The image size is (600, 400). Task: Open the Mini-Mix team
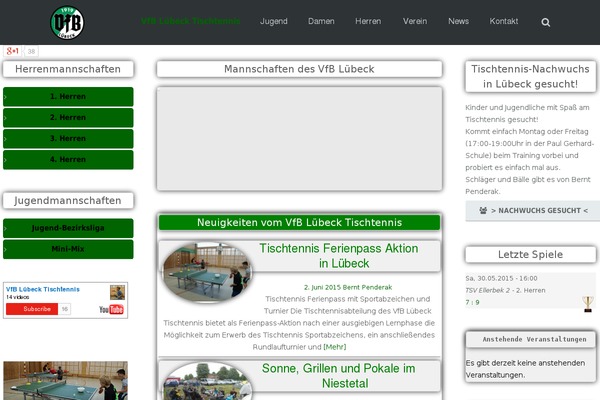[x=68, y=249]
